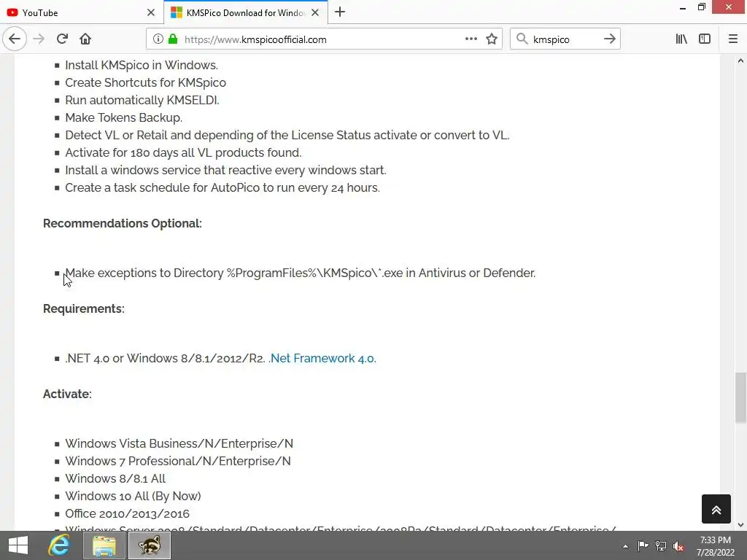Viewport: 747px width, 560px height.
Task: Bookmark this page with the star
Action: [x=492, y=39]
